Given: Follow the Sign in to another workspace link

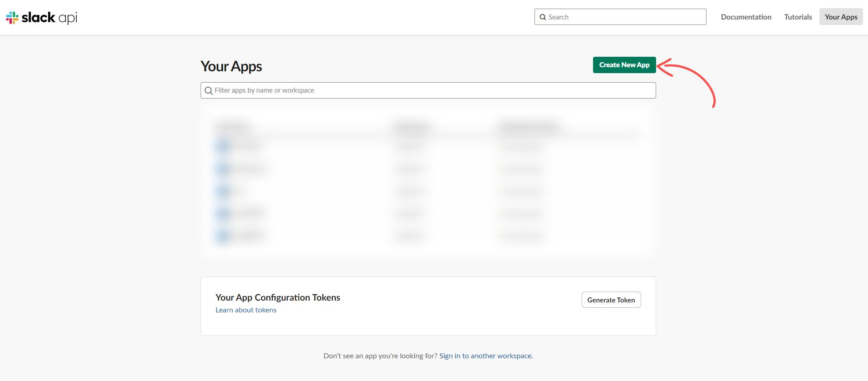Looking at the screenshot, I should [x=485, y=356].
